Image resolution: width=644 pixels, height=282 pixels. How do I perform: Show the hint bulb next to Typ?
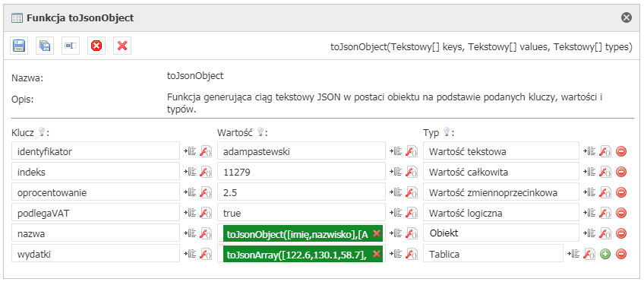coord(447,132)
